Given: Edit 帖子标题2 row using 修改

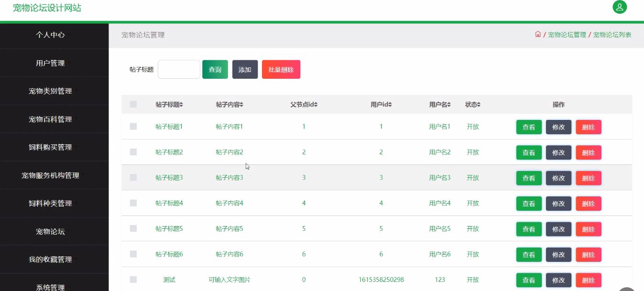Looking at the screenshot, I should coord(558,152).
